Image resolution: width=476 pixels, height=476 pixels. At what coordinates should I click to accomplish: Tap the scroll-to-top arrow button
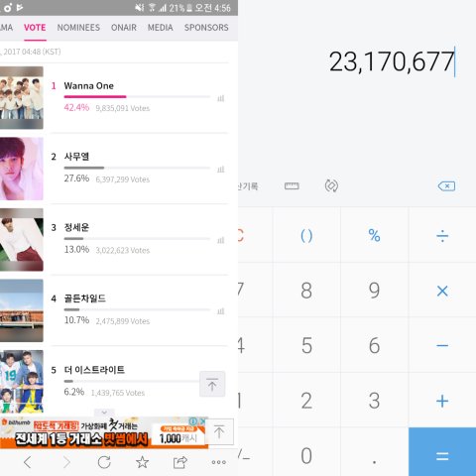(x=212, y=384)
